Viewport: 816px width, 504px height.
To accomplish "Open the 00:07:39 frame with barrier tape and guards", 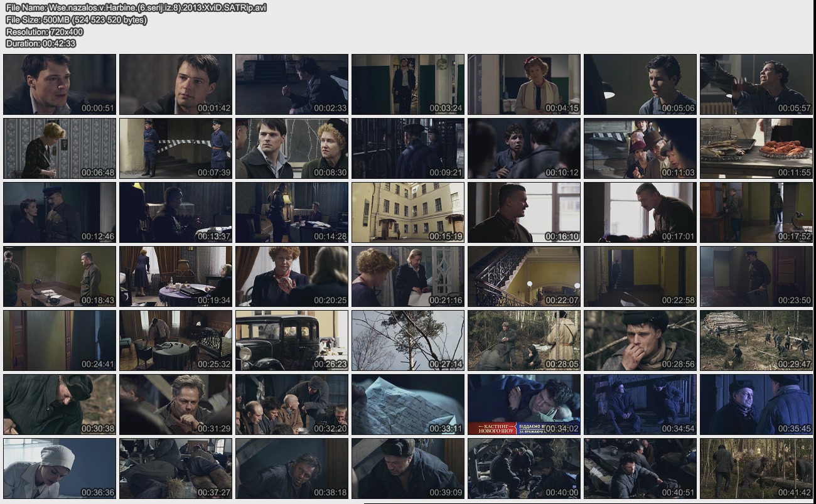I will click(176, 148).
